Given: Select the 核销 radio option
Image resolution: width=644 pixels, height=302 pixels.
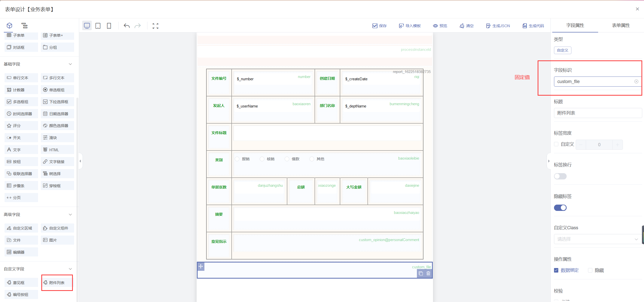Looking at the screenshot, I should coord(262,159).
